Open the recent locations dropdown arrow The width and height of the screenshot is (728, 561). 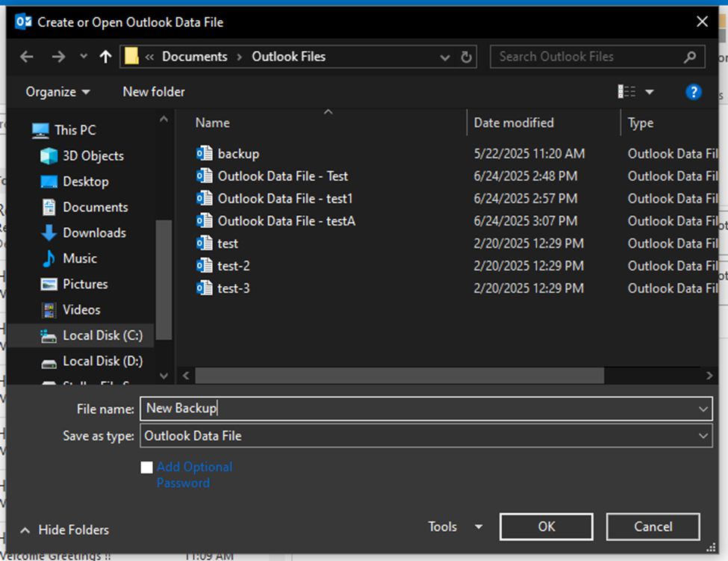(x=84, y=57)
